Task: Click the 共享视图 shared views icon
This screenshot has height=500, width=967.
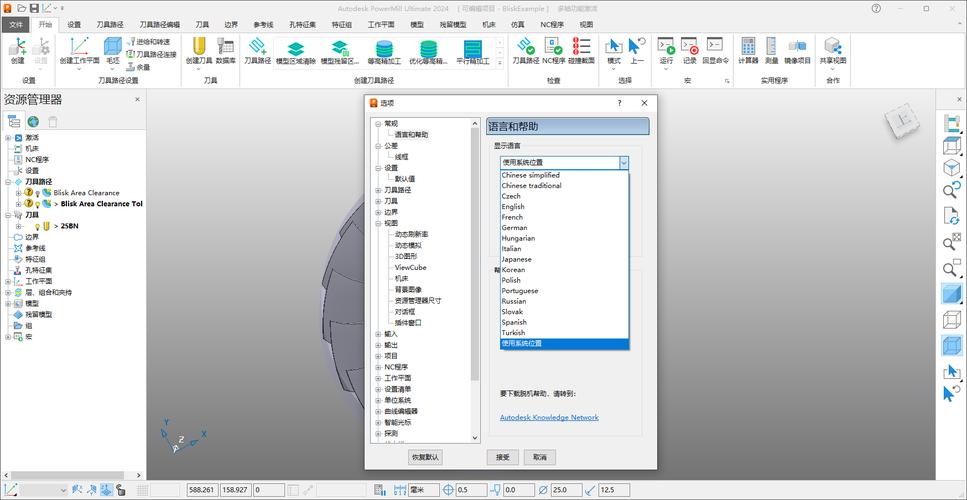Action: point(833,47)
